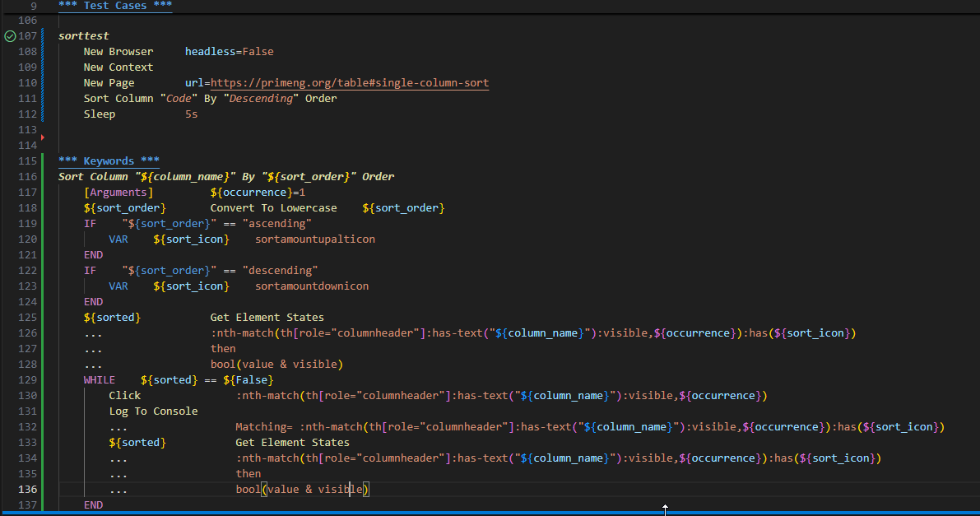
Task: Click "Get Element States" on line 125
Action: (x=267, y=318)
